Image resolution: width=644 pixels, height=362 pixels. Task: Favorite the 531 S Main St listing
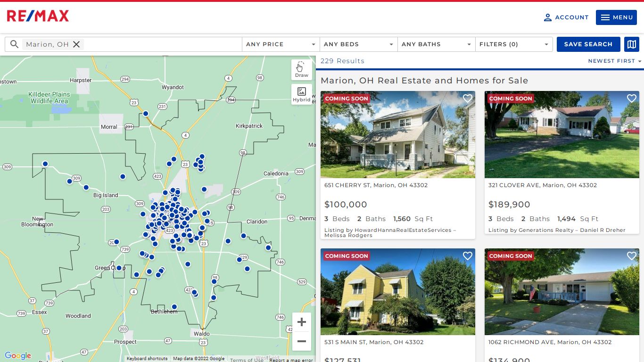pyautogui.click(x=468, y=256)
